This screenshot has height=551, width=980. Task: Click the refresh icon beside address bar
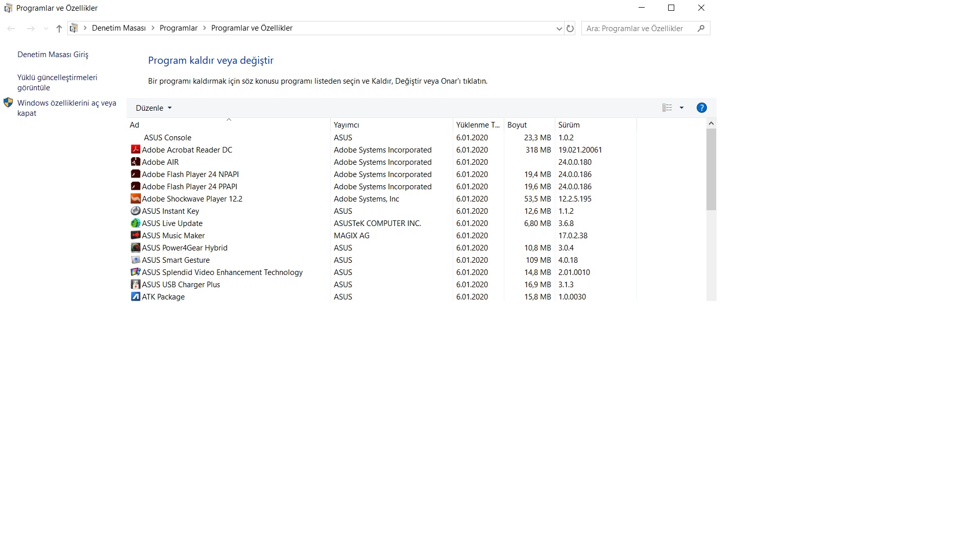point(570,29)
